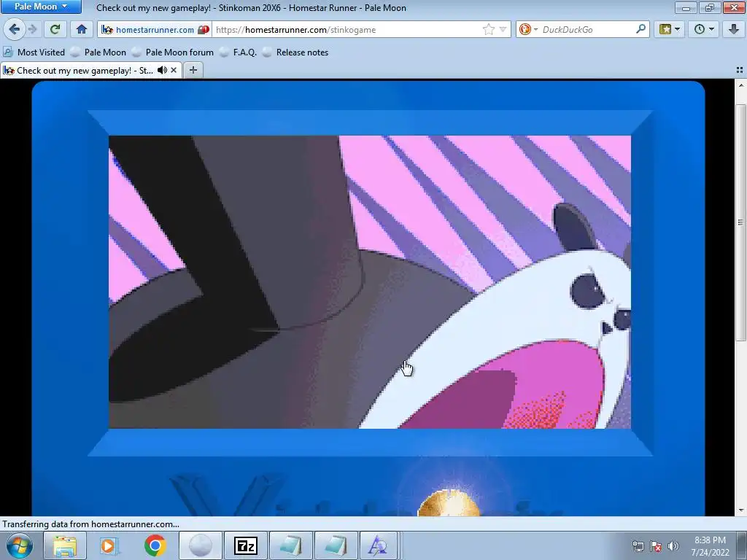Click the page scroll up arrow
747x560 pixels.
click(x=741, y=85)
